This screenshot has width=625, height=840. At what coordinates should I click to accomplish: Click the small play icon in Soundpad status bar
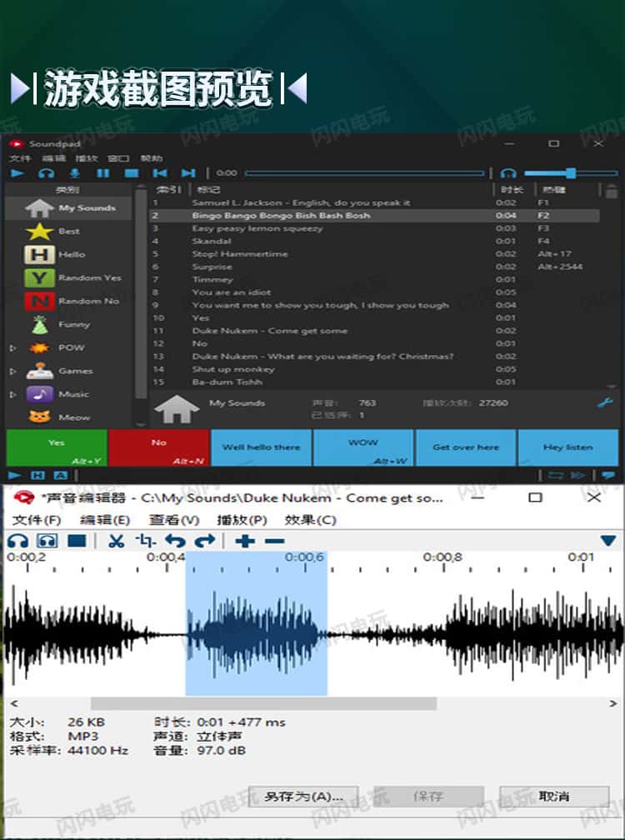(15, 475)
